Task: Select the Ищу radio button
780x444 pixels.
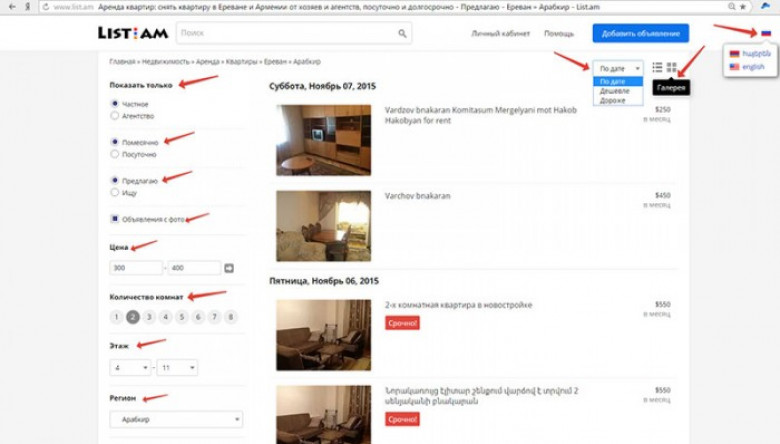Action: click(115, 191)
